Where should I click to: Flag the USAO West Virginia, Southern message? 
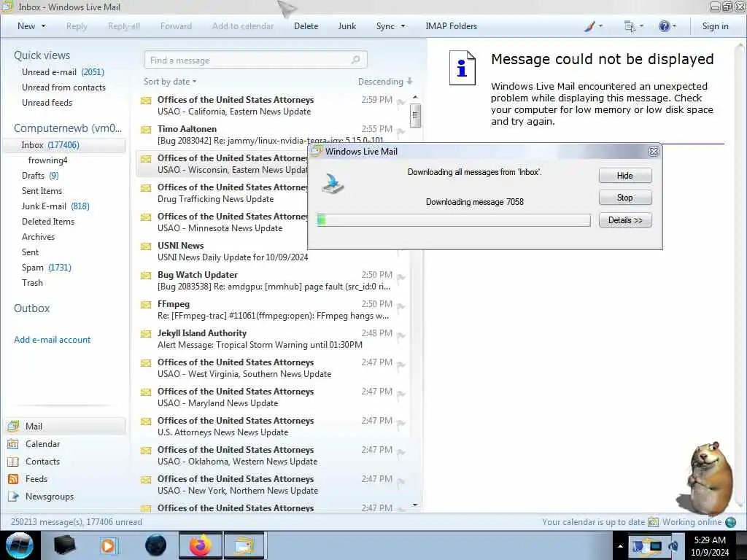pyautogui.click(x=401, y=365)
